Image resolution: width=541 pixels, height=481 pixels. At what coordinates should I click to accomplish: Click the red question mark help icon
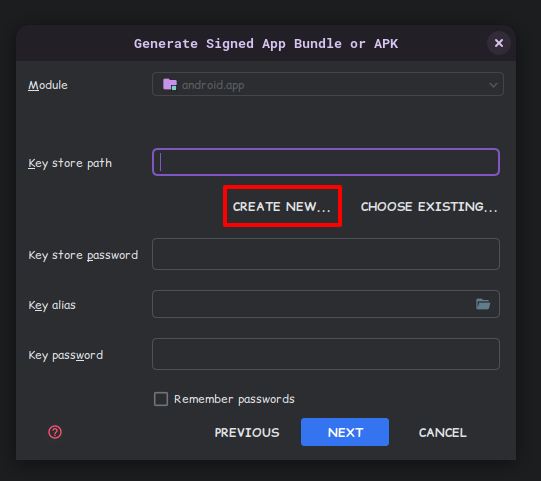[55, 432]
